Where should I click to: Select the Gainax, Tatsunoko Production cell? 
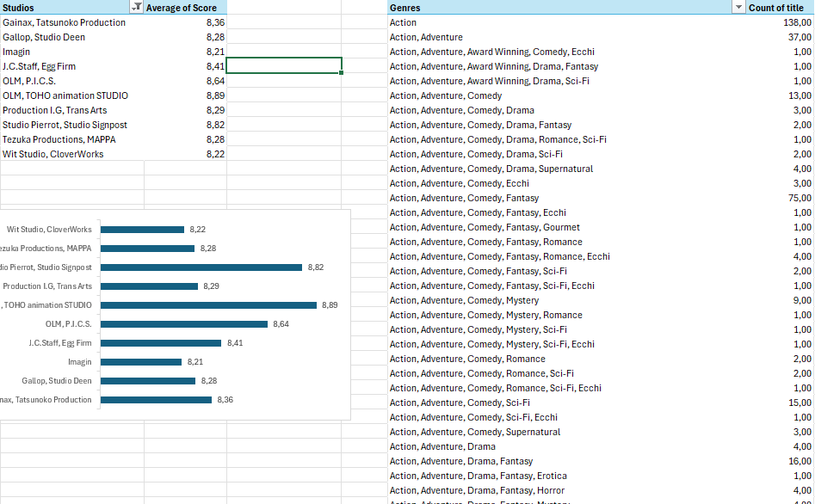click(65, 22)
